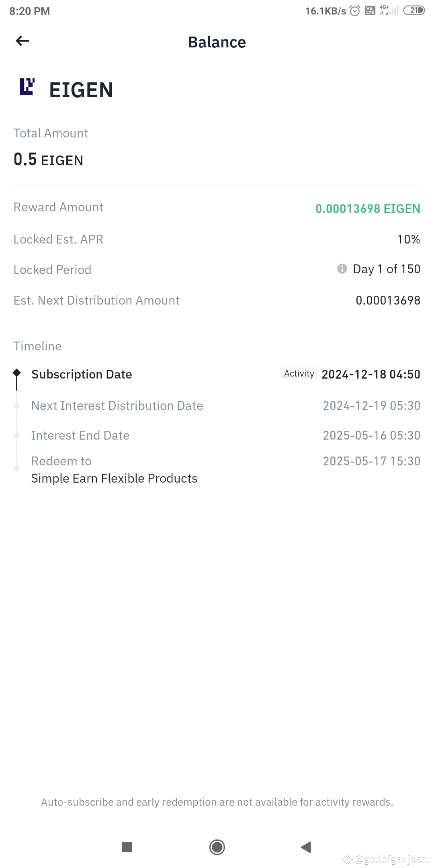Tap the Android recent apps square button
This screenshot has height=868, width=434.
pyautogui.click(x=127, y=847)
